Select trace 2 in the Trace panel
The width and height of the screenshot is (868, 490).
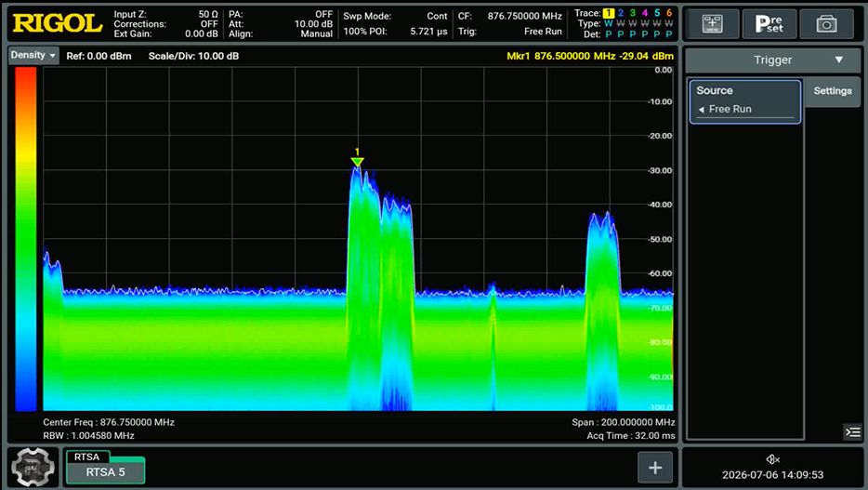[x=621, y=13]
